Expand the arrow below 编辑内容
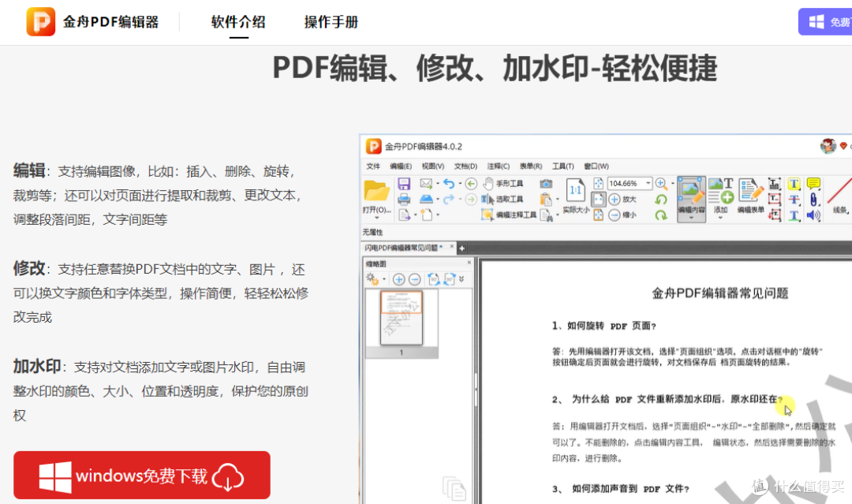 pos(691,218)
